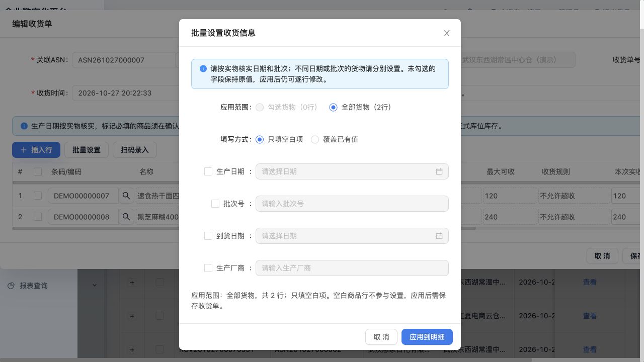Click the 条码/编码 column header

point(66,171)
